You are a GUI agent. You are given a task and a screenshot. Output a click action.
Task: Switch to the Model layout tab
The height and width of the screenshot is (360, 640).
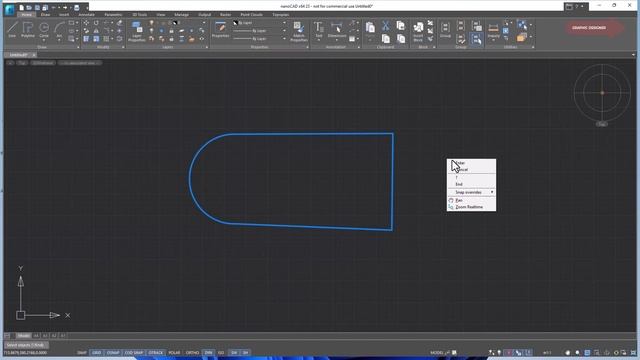pos(23,336)
